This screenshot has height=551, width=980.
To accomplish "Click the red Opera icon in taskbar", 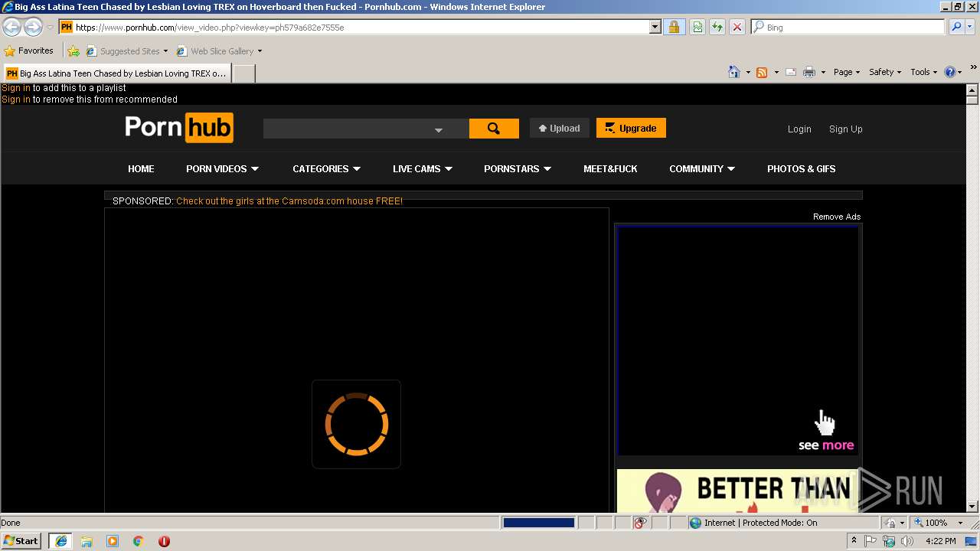I will [x=164, y=541].
